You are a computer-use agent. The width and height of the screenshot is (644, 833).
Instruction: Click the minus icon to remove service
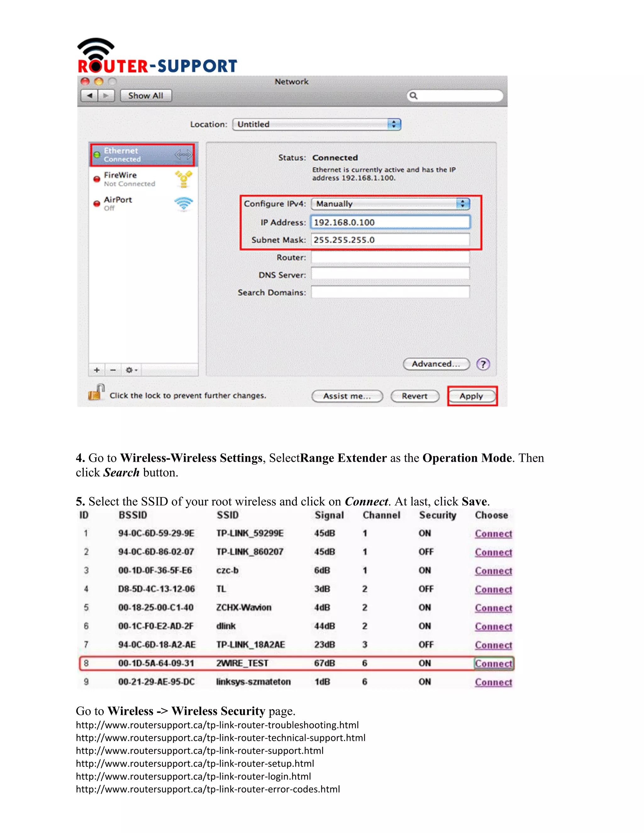113,370
